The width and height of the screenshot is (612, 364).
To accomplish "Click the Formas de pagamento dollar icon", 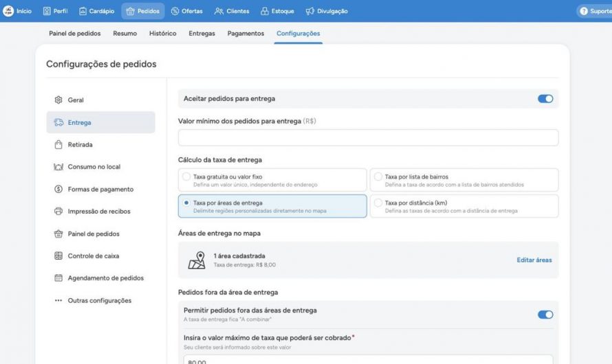I will 58,189.
